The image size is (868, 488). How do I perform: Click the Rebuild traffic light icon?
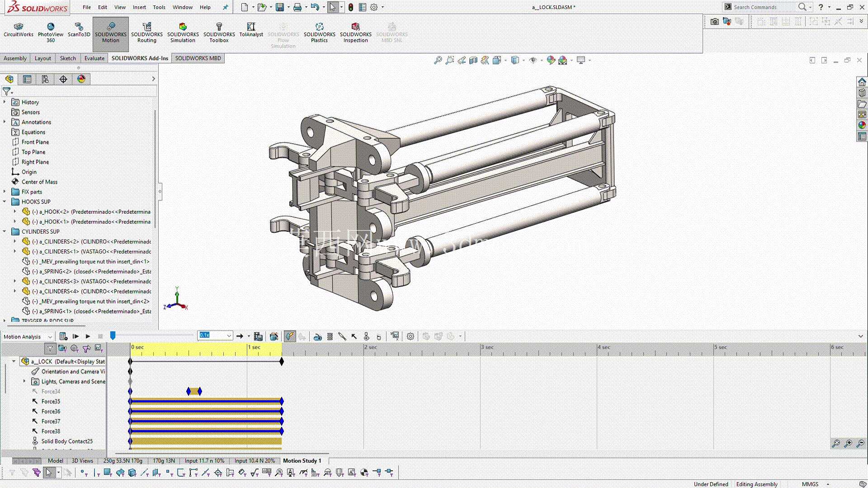click(351, 7)
